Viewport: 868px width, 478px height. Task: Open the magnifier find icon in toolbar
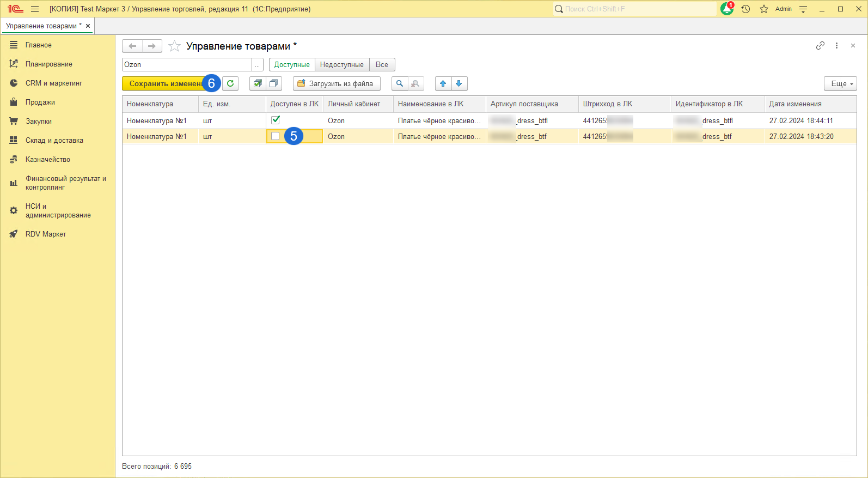click(x=400, y=83)
